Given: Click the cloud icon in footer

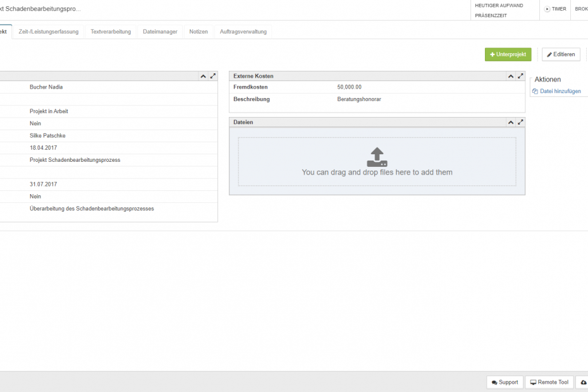Looking at the screenshot, I should 584,383.
